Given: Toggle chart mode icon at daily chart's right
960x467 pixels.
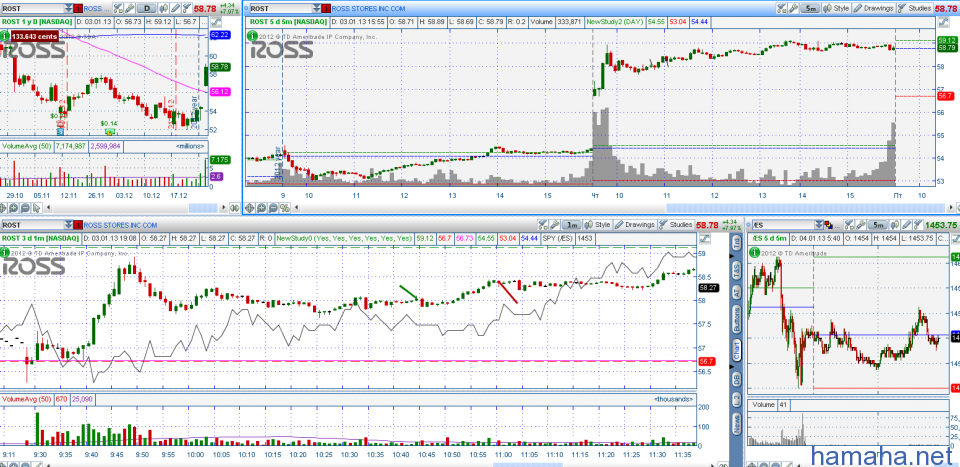Looking at the screenshot, I should coord(214,21).
